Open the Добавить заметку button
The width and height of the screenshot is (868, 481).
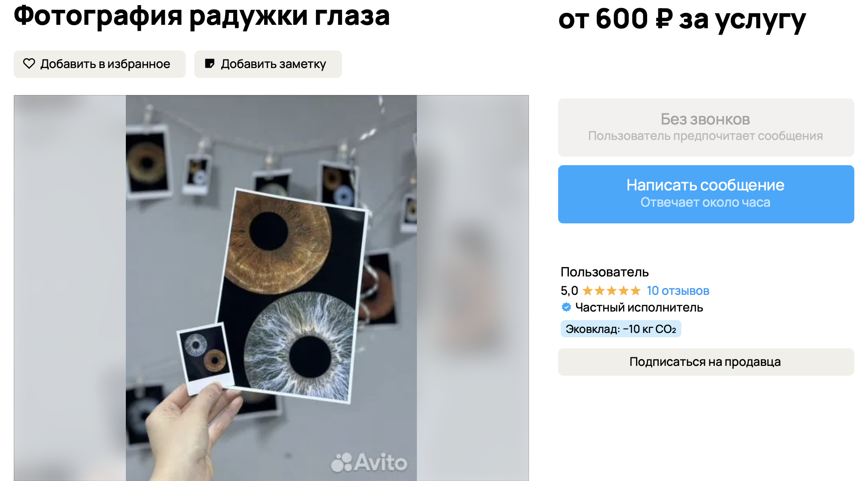pos(268,64)
